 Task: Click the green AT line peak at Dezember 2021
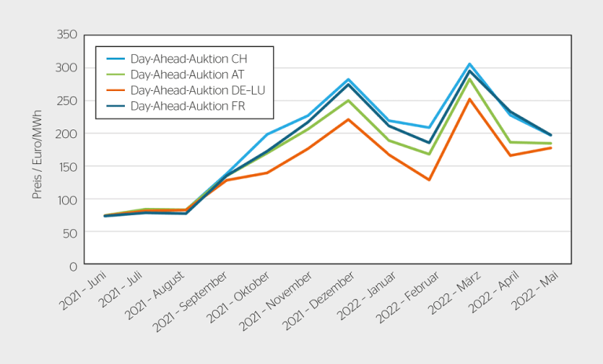click(x=348, y=100)
